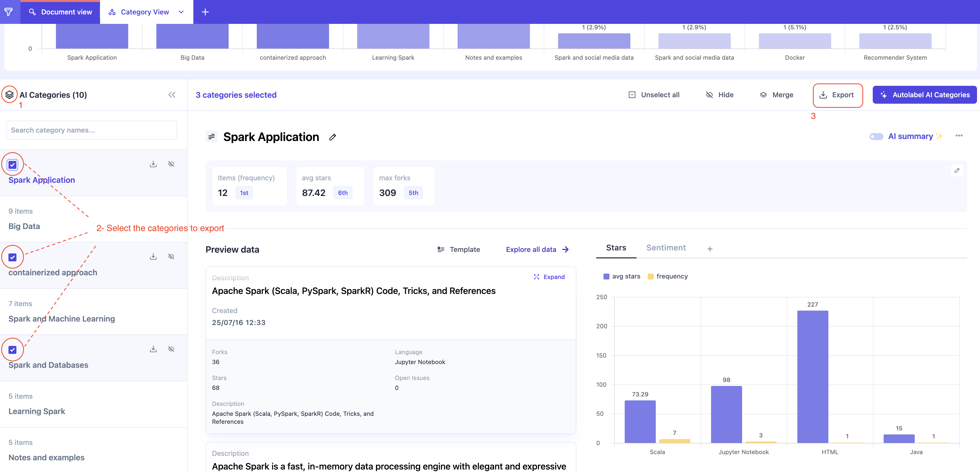
Task: Download the containerized approach category
Action: (x=153, y=257)
